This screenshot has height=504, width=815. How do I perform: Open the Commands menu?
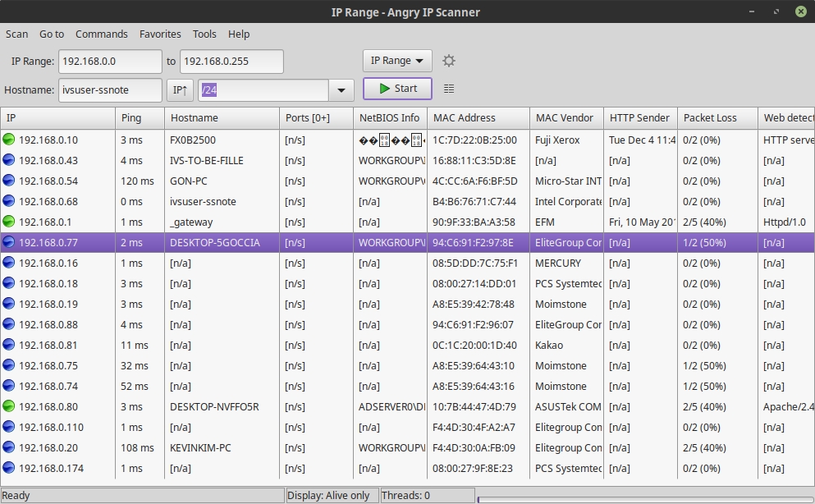click(102, 34)
